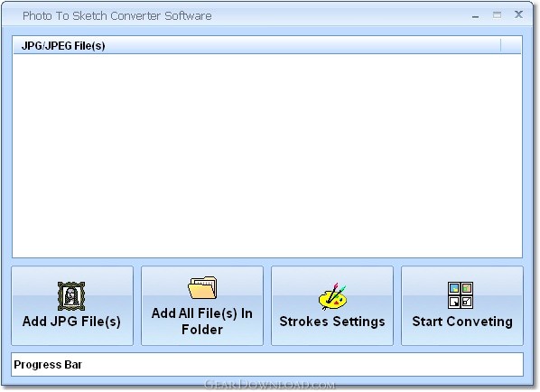This screenshot has height=392, width=540.
Task: Sort by the JPG/JPEG File(s) column header
Action: [x=256, y=45]
